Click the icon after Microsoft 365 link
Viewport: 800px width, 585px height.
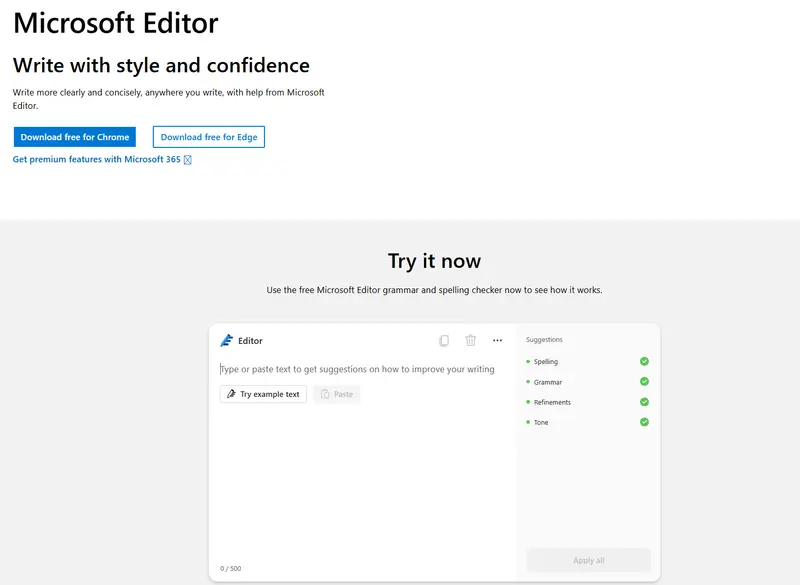tap(188, 160)
